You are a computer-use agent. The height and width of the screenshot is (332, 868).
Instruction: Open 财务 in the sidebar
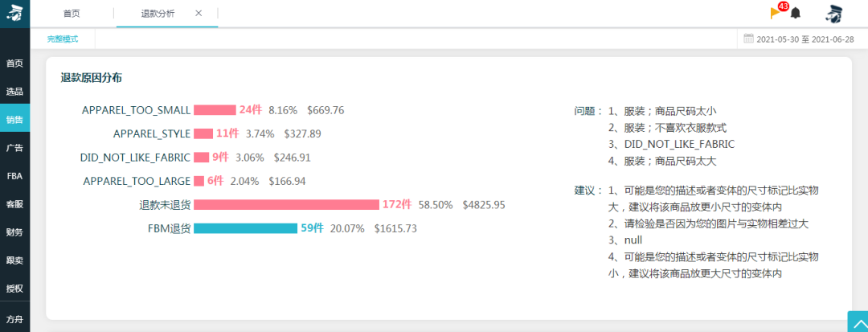tap(15, 232)
